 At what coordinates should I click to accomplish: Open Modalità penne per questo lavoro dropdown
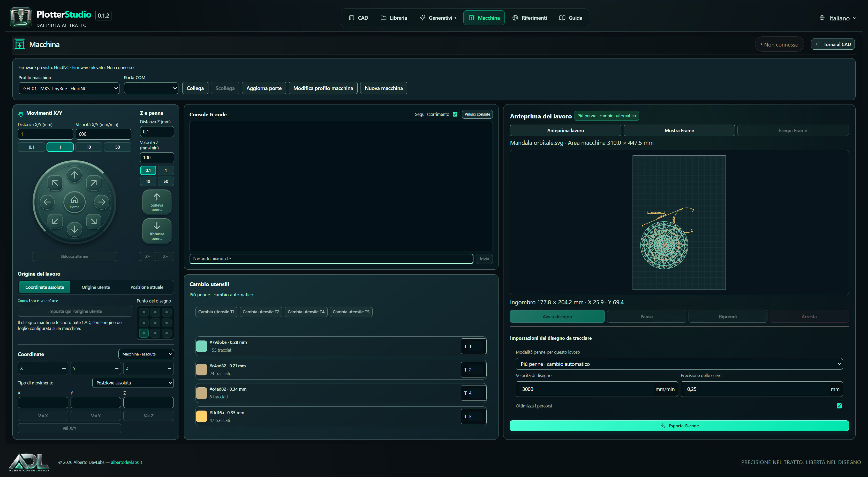(x=679, y=364)
